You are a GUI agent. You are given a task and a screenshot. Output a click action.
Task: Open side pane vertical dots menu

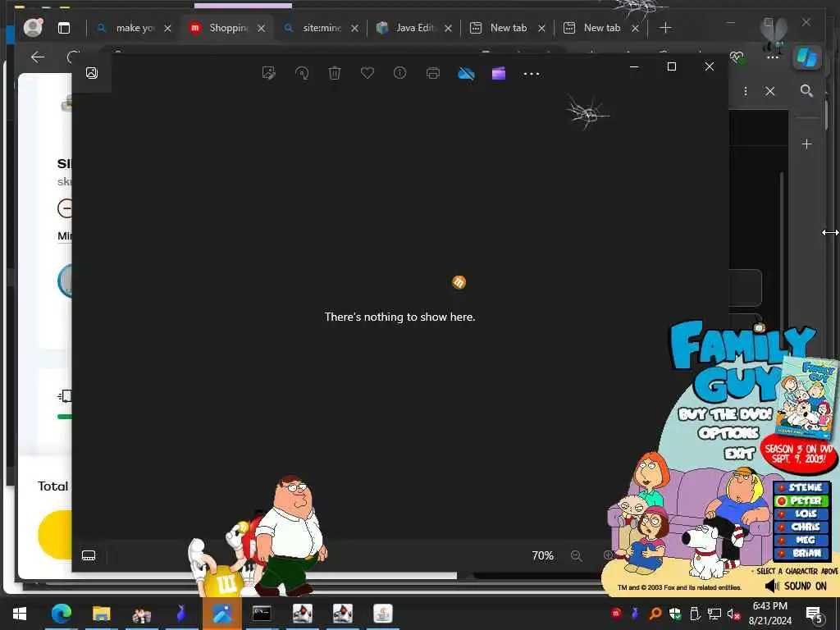(x=745, y=91)
